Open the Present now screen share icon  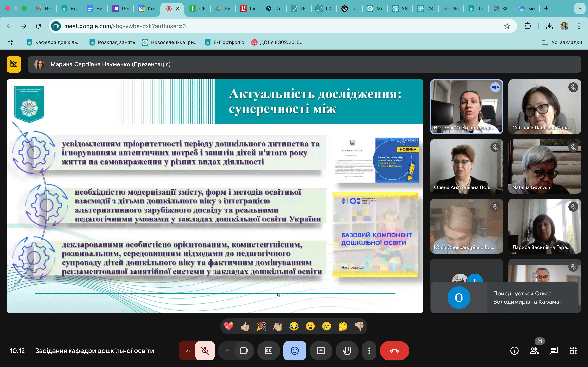tap(321, 350)
